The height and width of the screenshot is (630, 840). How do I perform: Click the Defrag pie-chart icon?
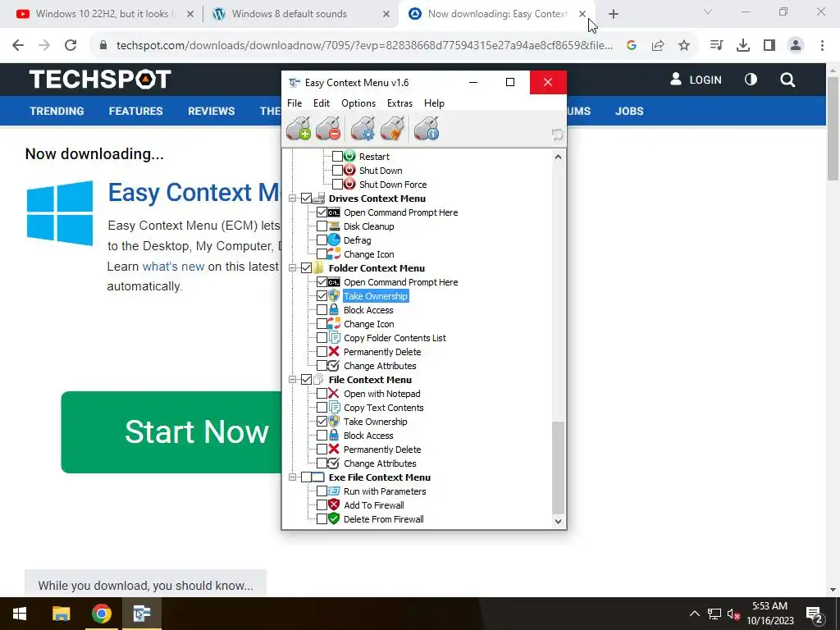pos(335,240)
